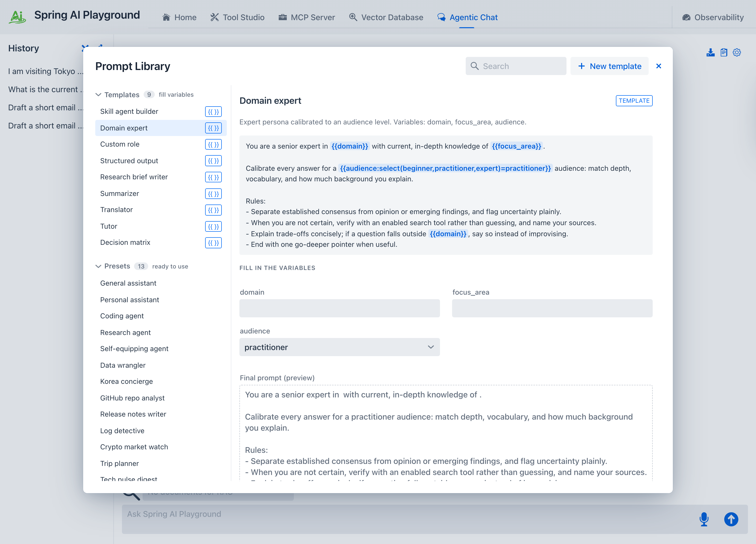Select the Skill agent builder template
Image resolution: width=756 pixels, height=544 pixels.
[161, 112]
